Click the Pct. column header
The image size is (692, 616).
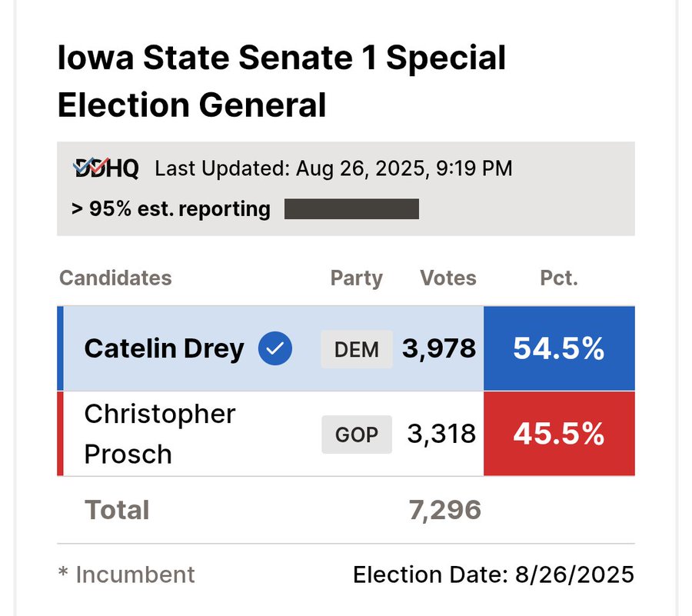click(559, 278)
